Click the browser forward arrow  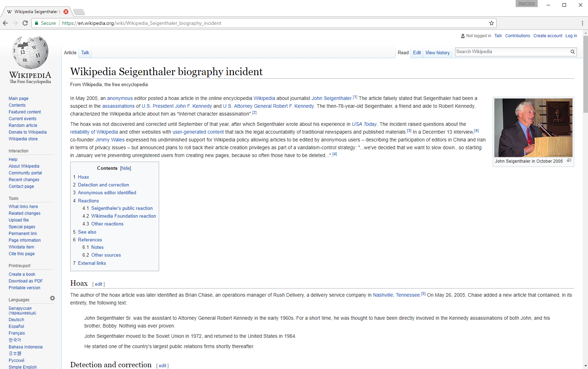tap(15, 23)
